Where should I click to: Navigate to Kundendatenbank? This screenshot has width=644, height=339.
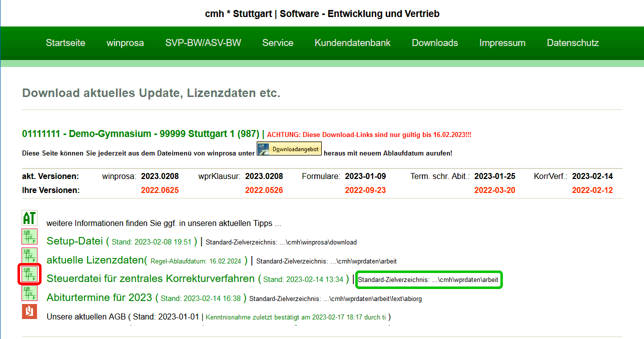pyautogui.click(x=352, y=43)
